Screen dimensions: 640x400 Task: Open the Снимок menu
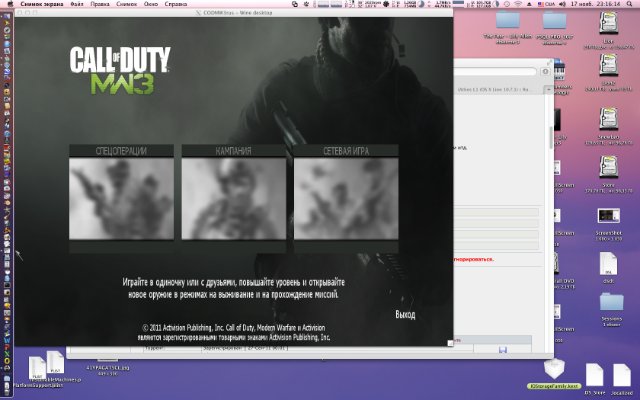coord(127,4)
